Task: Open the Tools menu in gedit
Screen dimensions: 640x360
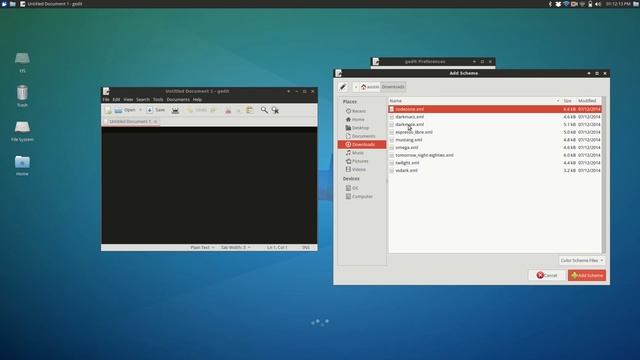Action: (158, 100)
